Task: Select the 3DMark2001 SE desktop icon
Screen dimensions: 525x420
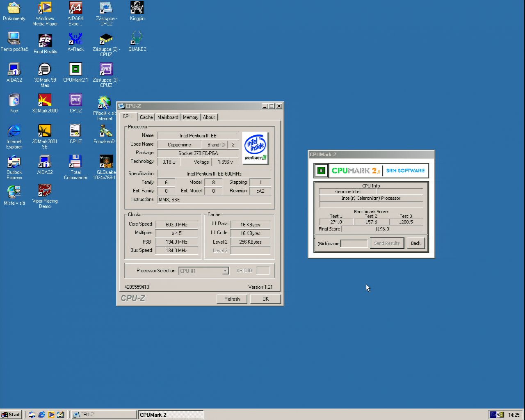Action: [x=45, y=137]
